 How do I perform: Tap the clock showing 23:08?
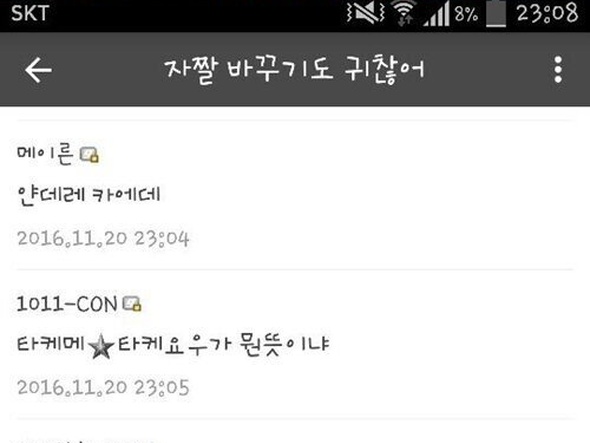(547, 13)
